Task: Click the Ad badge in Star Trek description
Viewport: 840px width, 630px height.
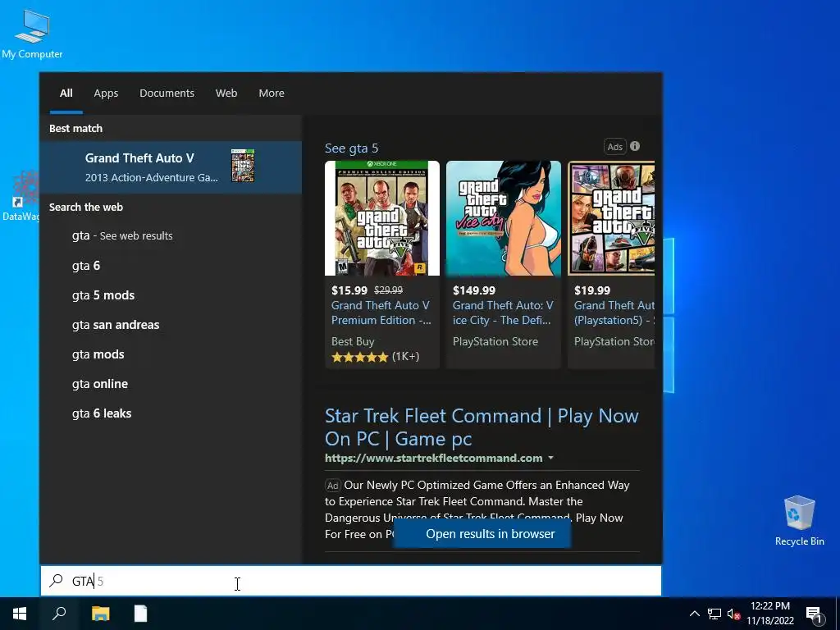Action: click(333, 486)
